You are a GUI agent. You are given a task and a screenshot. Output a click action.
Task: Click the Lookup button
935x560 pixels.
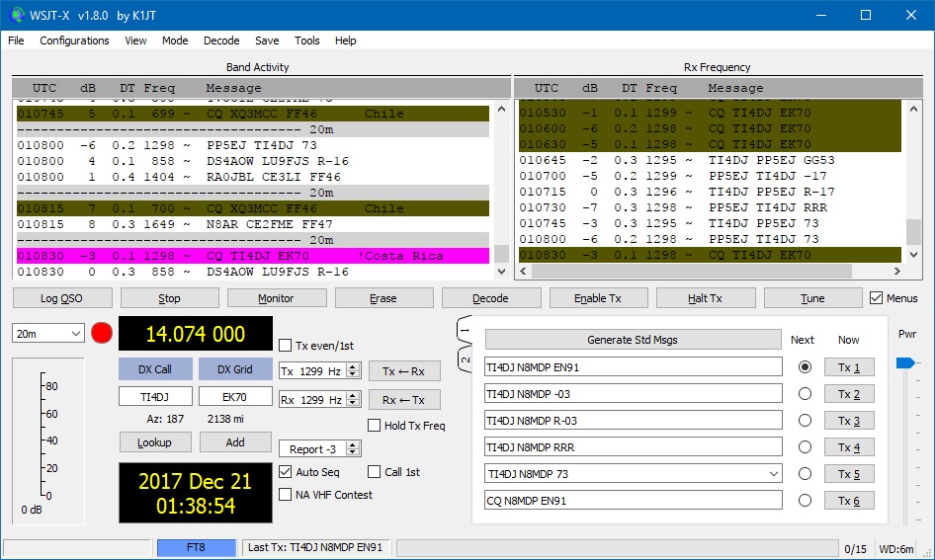point(155,442)
